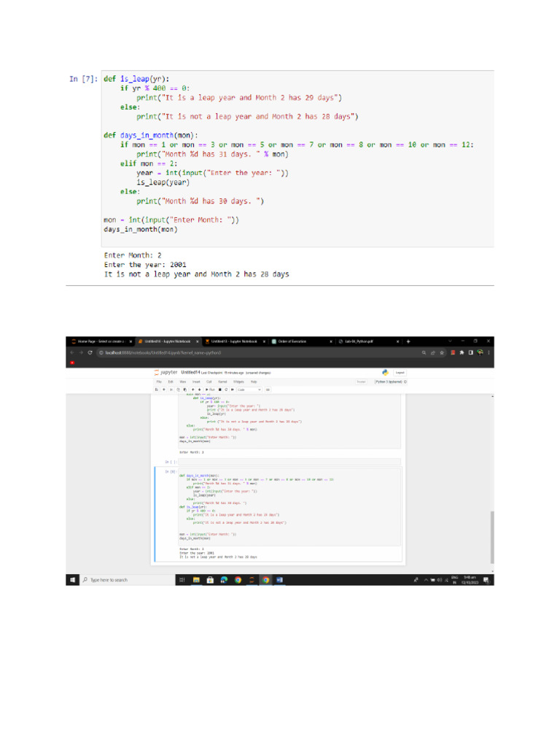This screenshot has width=560, height=747.
Task: Open the Insert menu in Jupyter
Action: coord(196,382)
